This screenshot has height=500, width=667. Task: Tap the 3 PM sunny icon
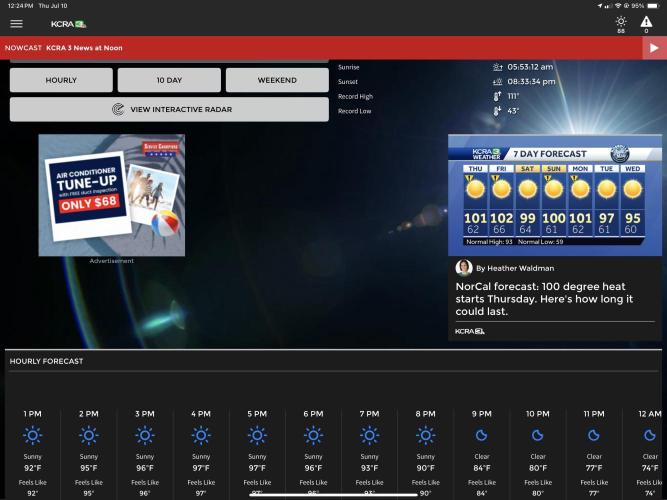click(x=145, y=436)
